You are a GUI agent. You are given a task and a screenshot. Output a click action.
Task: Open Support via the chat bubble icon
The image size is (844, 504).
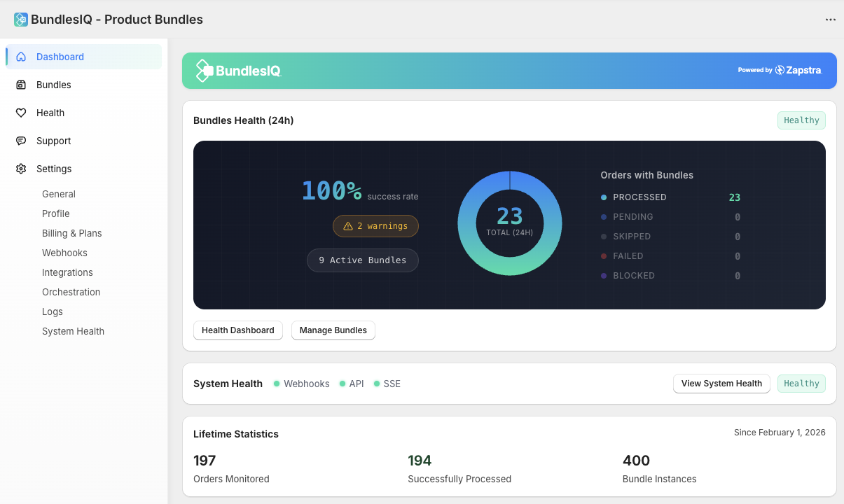[x=22, y=141]
